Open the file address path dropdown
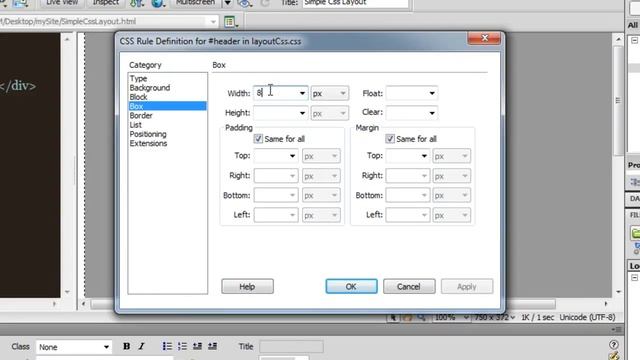This screenshot has height=360, width=640. pos(213,22)
